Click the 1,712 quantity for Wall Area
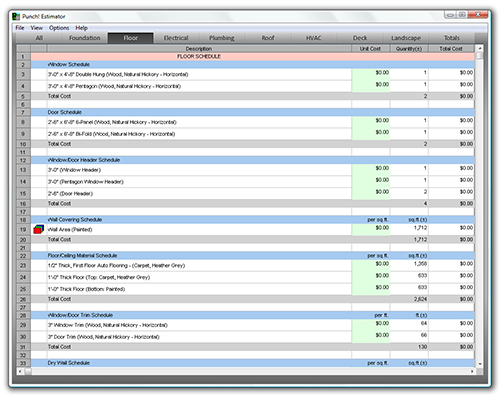 click(420, 228)
